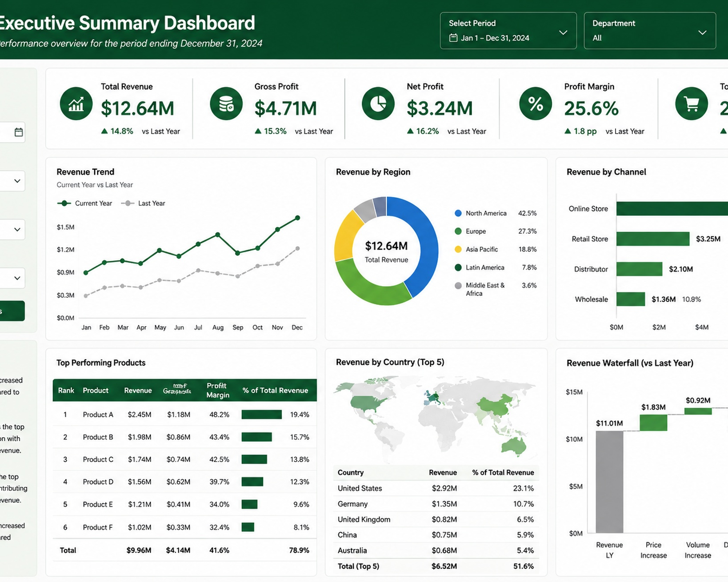Select the Product F row name

[98, 527]
